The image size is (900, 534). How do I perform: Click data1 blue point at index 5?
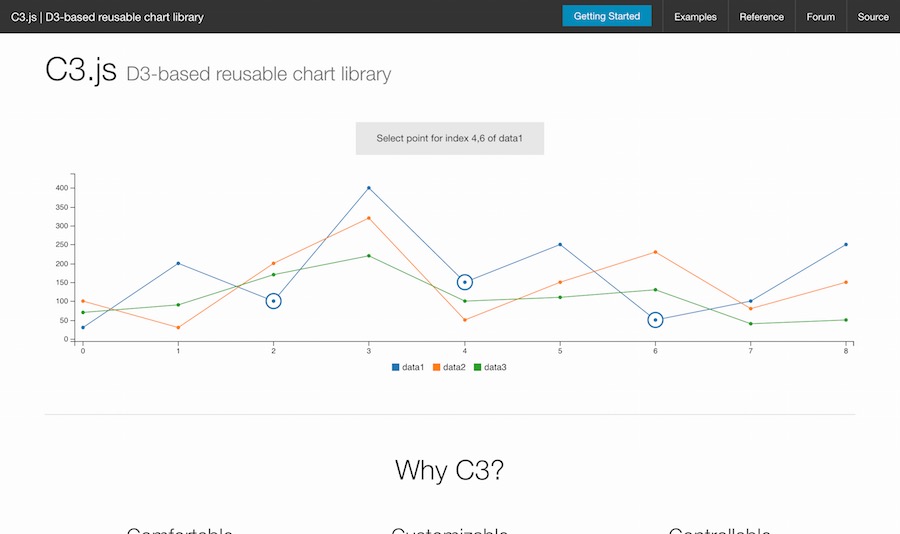tap(560, 245)
